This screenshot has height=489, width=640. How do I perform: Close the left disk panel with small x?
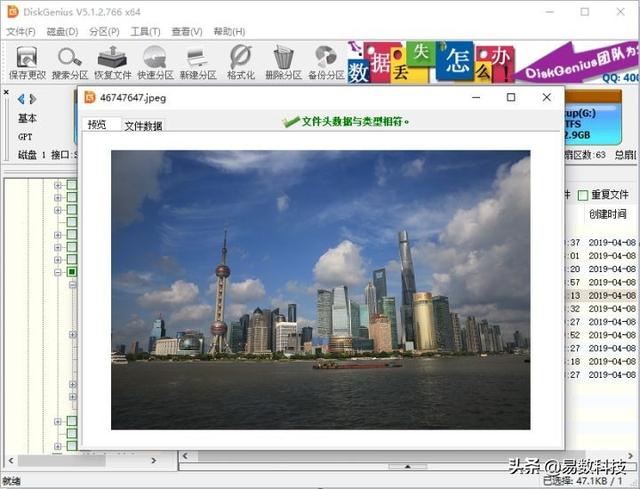pyautogui.click(x=6, y=92)
